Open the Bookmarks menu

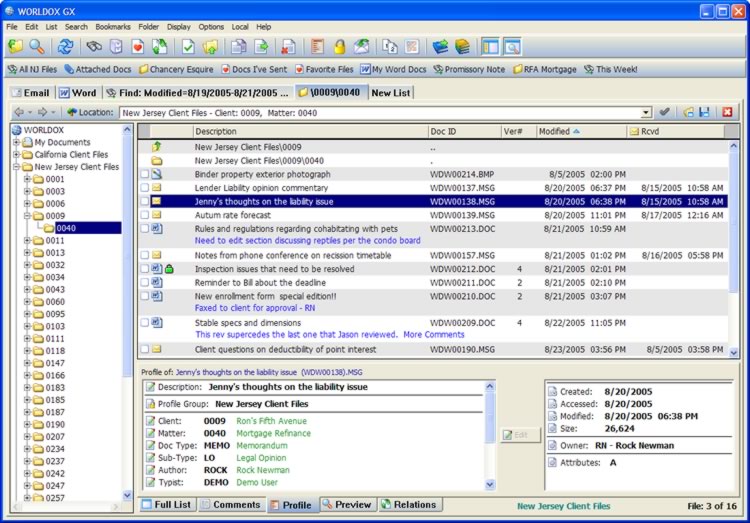click(112, 26)
